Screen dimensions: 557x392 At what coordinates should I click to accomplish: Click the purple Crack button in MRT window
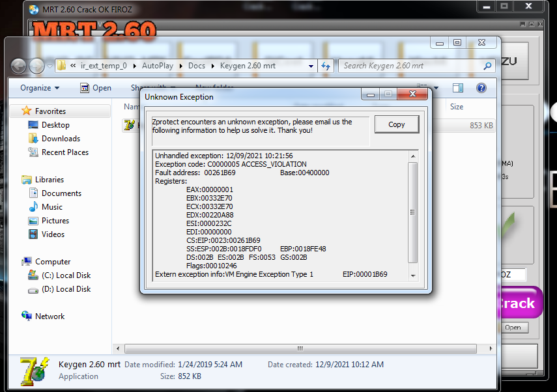click(521, 303)
